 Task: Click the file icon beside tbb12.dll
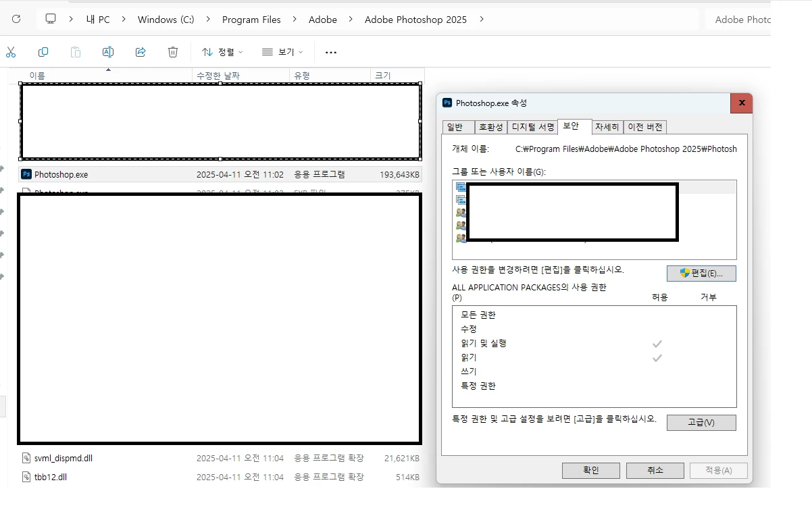26,477
